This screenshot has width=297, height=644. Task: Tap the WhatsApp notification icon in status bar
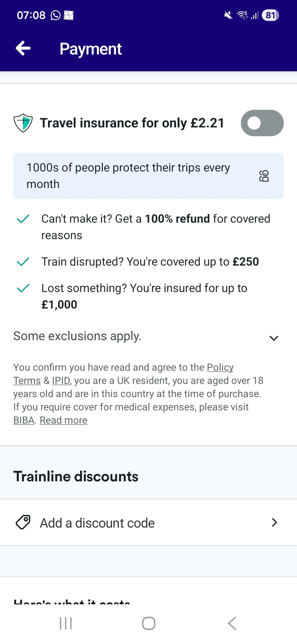tap(56, 15)
